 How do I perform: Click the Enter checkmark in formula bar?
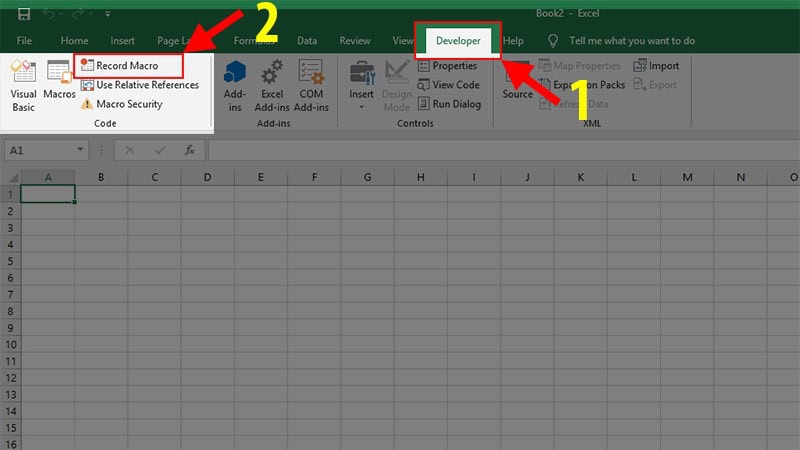pyautogui.click(x=160, y=151)
